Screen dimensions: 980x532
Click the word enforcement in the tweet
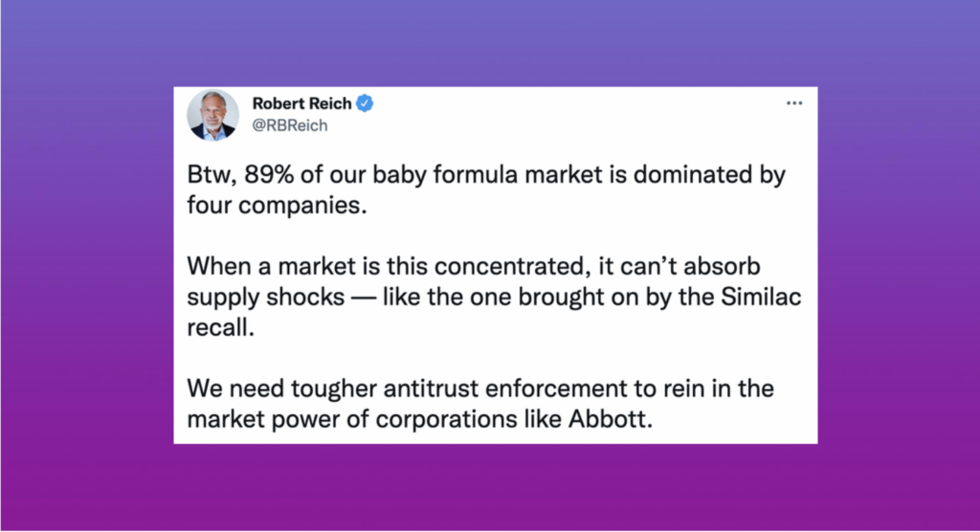556,388
